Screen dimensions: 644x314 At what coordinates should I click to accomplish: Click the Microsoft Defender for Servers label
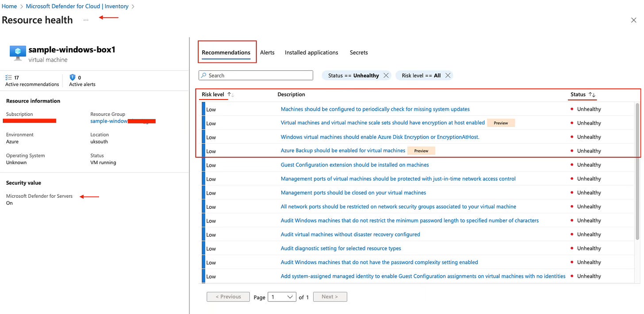[39, 196]
